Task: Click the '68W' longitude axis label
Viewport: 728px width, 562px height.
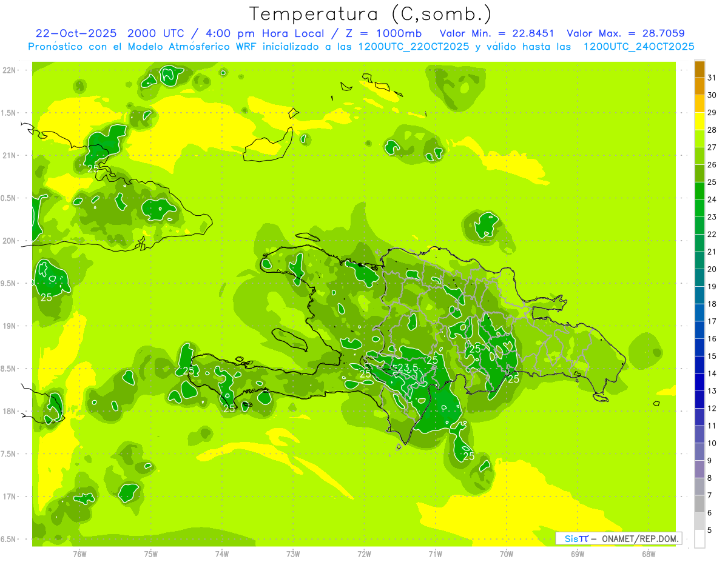Action: (648, 554)
